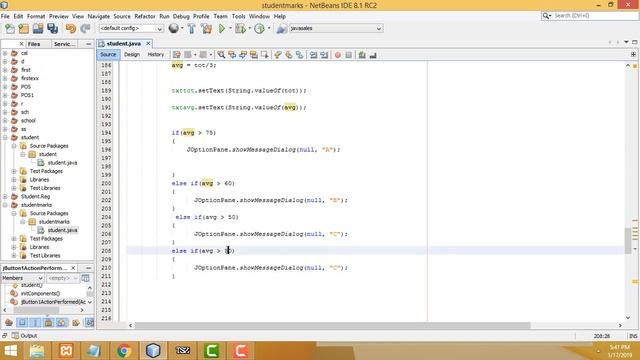The width and height of the screenshot is (640, 360).
Task: Collapse the student project node
Action: click(5, 138)
